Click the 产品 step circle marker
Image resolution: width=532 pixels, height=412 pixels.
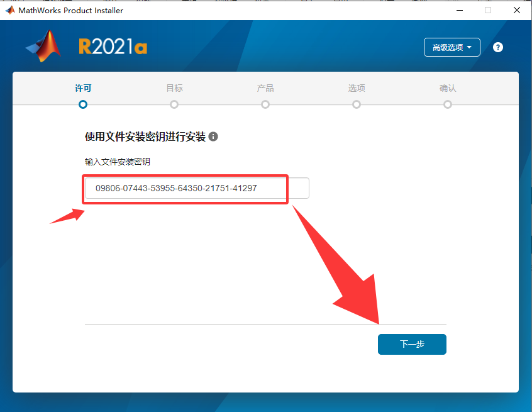pyautogui.click(x=265, y=104)
